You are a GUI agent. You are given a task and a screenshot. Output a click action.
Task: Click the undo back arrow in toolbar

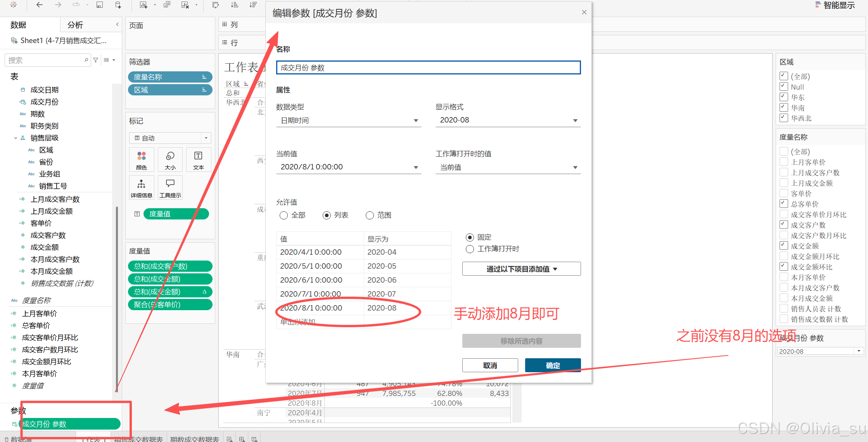click(x=39, y=5)
